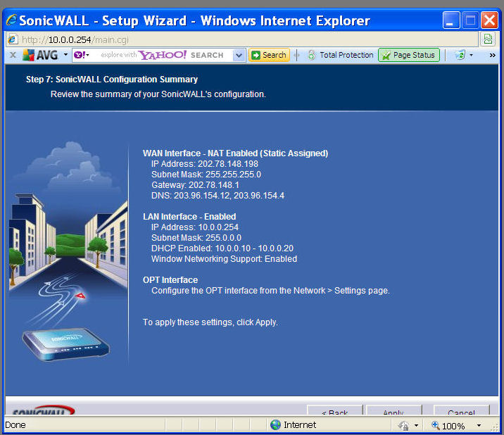The height and width of the screenshot is (435, 504).
Task: Open the dropdown next to recycle-page icon
Action: point(471,55)
